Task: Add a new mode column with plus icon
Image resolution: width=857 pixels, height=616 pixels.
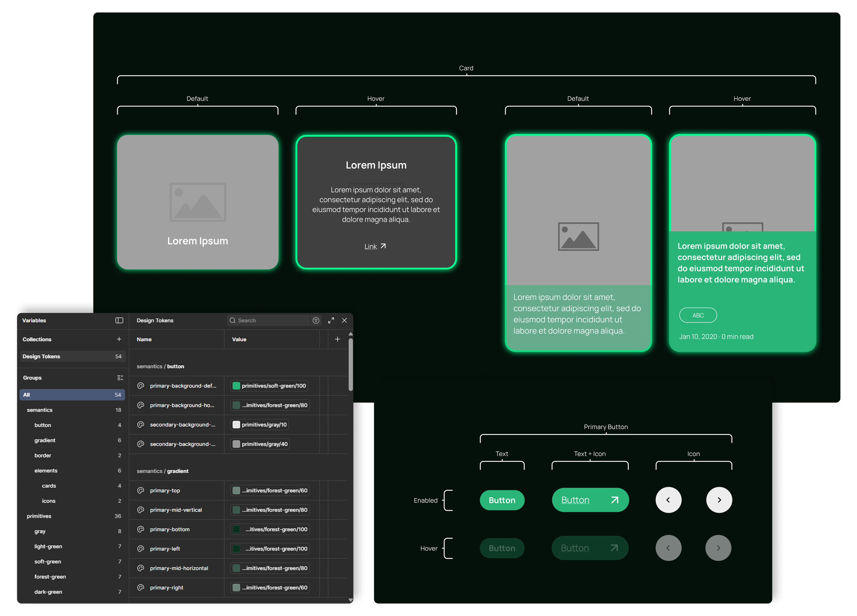Action: pyautogui.click(x=337, y=339)
